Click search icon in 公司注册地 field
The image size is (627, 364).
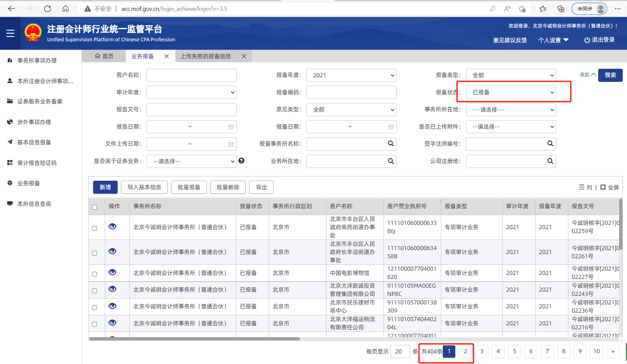(x=550, y=161)
